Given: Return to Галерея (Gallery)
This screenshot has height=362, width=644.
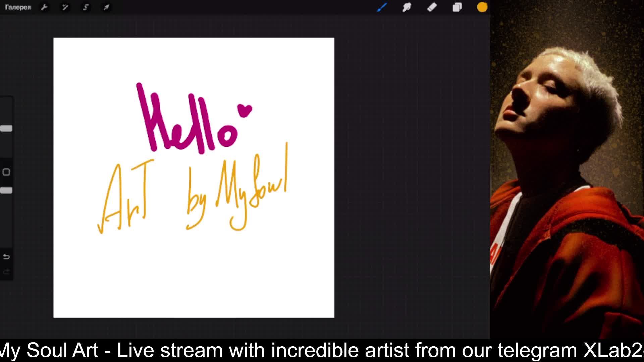Looking at the screenshot, I should (18, 7).
